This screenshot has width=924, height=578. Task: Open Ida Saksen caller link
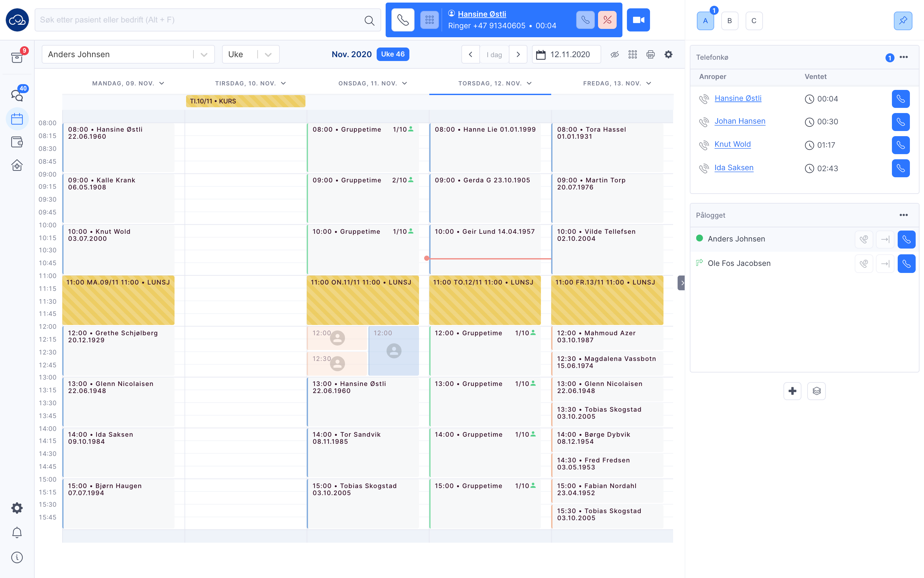coord(734,168)
